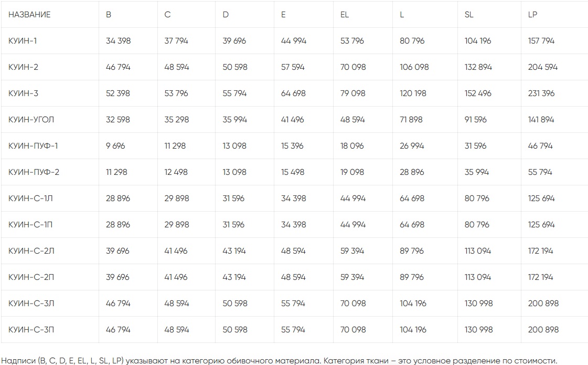Click the B price for КУИН-3
The width and height of the screenshot is (588, 365).
118,93
